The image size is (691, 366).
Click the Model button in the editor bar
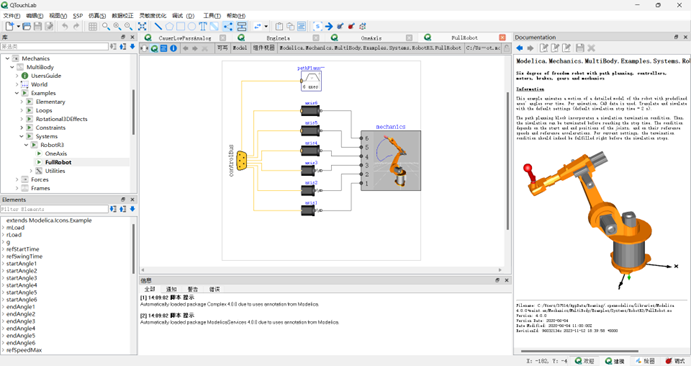240,48
